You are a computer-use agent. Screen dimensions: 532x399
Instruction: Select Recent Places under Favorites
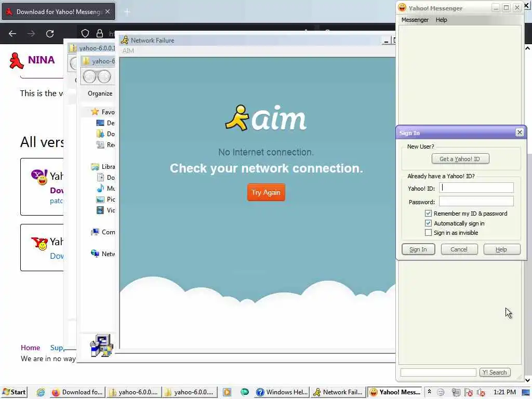click(105, 144)
